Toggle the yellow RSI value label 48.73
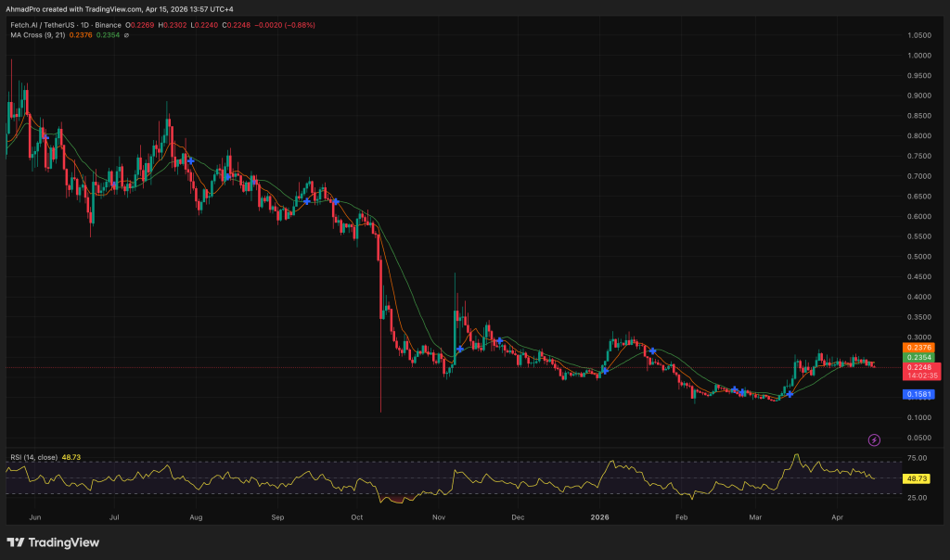This screenshot has width=950, height=560. click(x=917, y=479)
